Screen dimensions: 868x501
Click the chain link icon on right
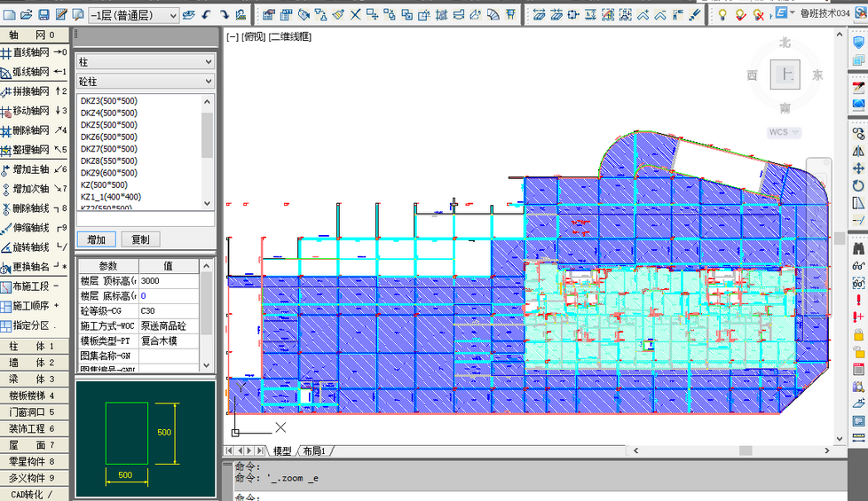pos(858,133)
